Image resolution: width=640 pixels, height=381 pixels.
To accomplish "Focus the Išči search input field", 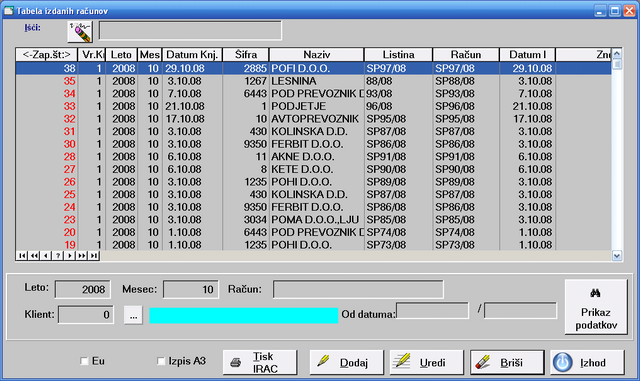I will pos(190,31).
